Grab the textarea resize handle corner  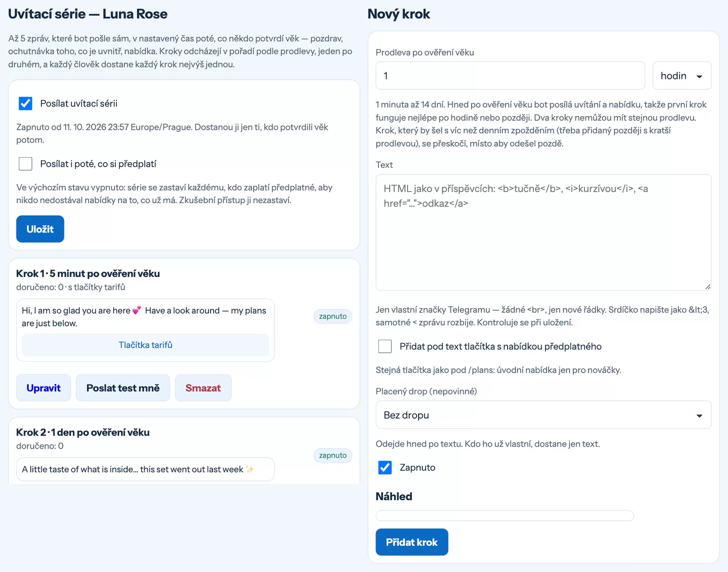click(x=708, y=287)
